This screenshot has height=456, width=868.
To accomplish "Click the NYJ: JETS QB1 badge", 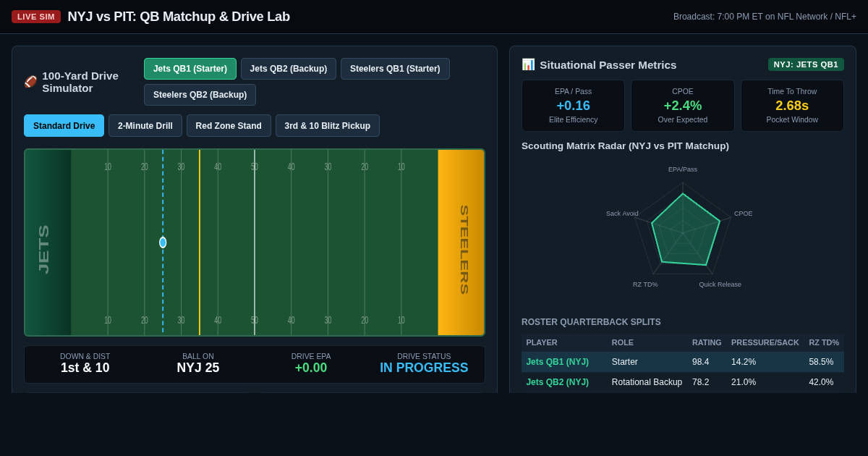I will click(806, 64).
